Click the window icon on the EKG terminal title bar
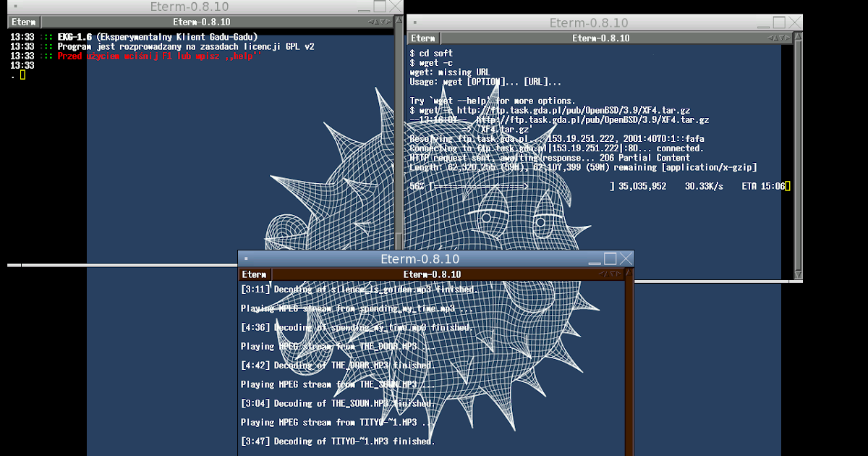The image size is (868, 456). (15, 7)
